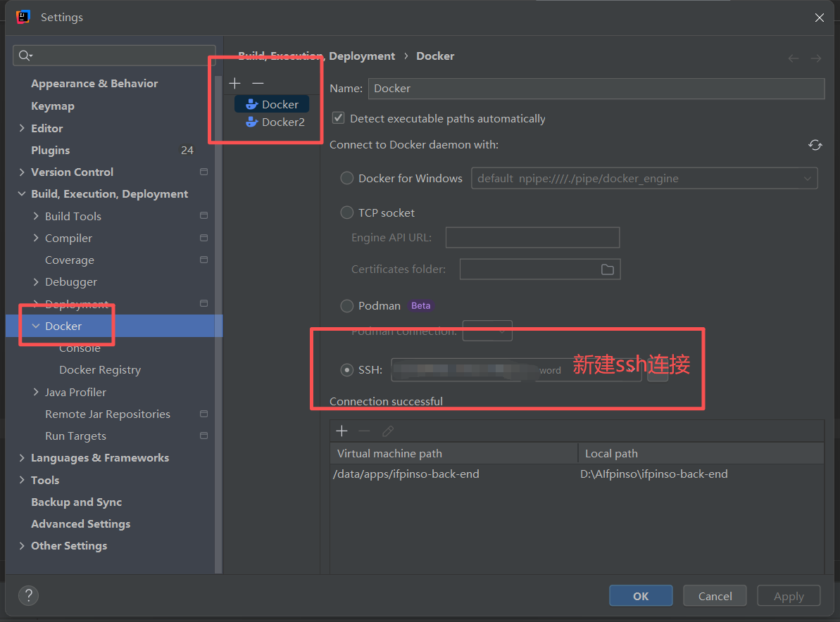Close the Settings dialog

pos(819,18)
